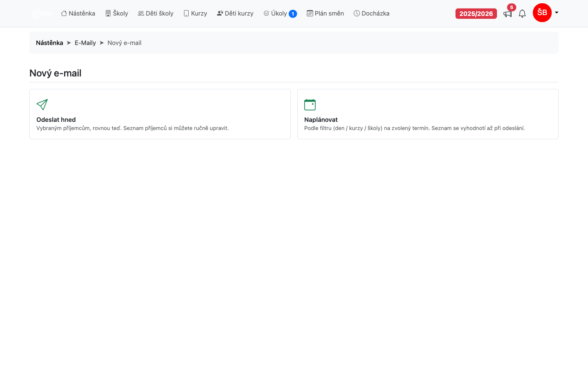Open the Nástěnka menu item
Image resolution: width=588 pixels, height=368 pixels.
pyautogui.click(x=78, y=13)
